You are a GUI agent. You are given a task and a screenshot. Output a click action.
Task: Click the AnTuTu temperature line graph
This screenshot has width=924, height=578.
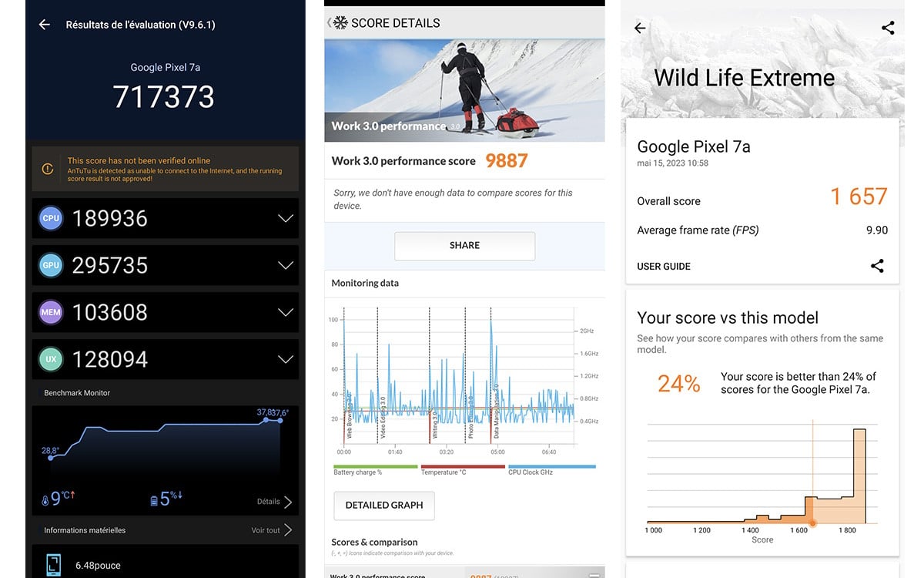(x=165, y=438)
